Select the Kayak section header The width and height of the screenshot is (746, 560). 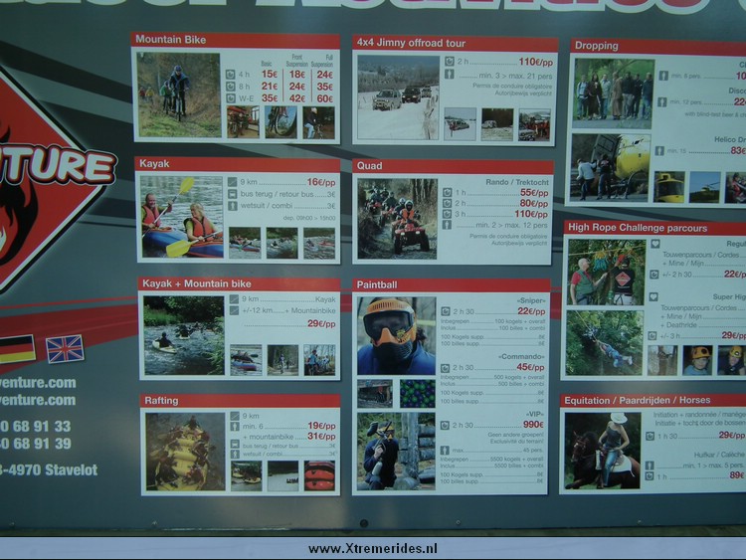(x=238, y=164)
